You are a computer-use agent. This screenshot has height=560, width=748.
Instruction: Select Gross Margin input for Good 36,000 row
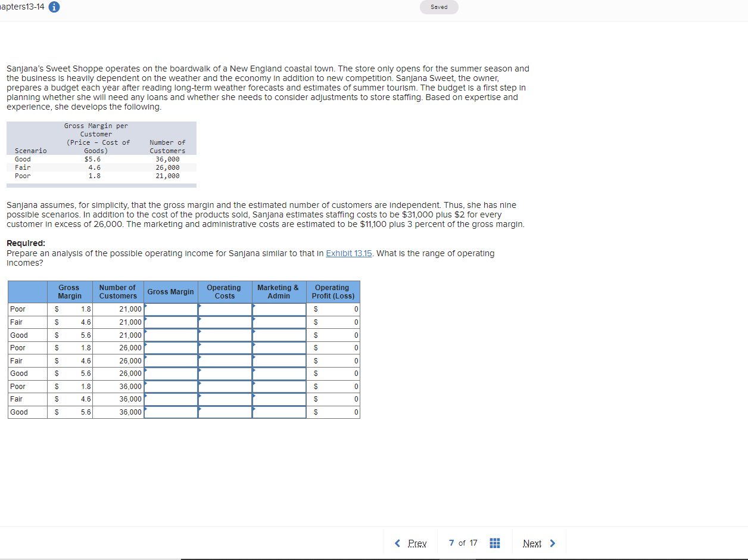point(171,412)
